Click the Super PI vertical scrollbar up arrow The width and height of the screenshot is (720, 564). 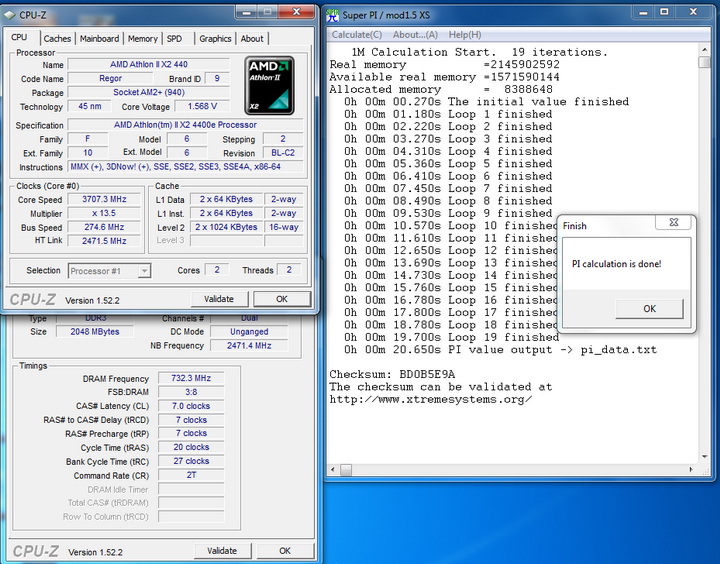coord(704,49)
